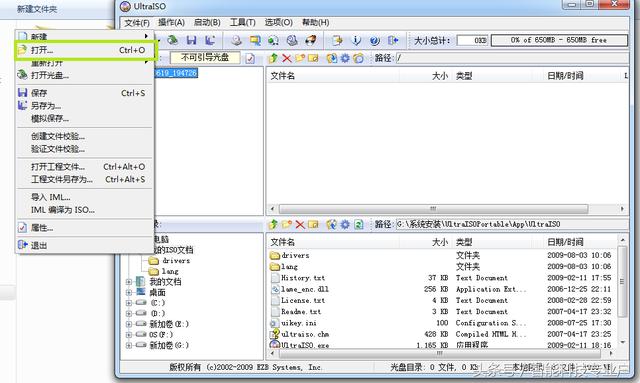Choose 打开... Ctrl+O from the File menu
The height and width of the screenshot is (383, 640).
(x=85, y=50)
